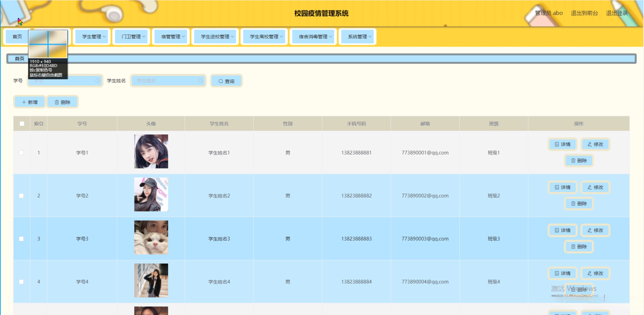Click the 索引 column header
The width and height of the screenshot is (644, 315).
[39, 124]
